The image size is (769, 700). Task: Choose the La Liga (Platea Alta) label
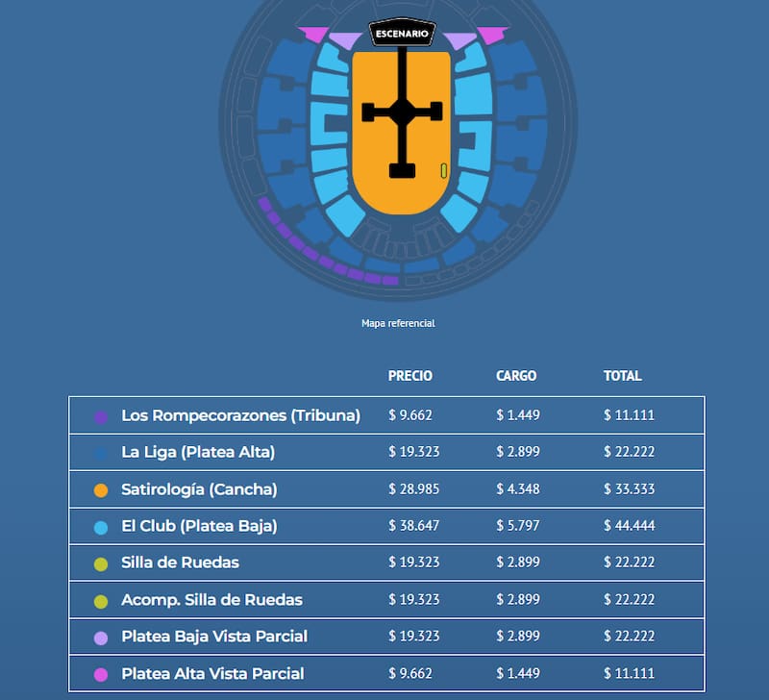[198, 452]
